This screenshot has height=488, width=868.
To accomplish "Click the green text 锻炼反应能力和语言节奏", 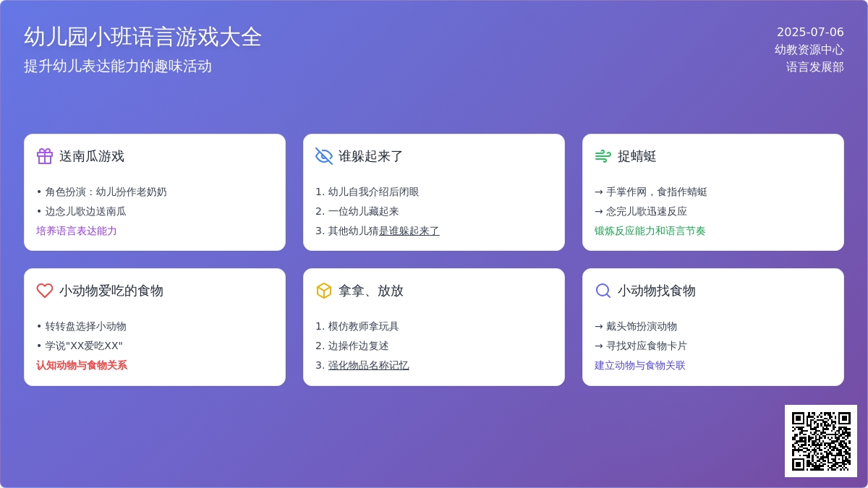I will coord(650,231).
